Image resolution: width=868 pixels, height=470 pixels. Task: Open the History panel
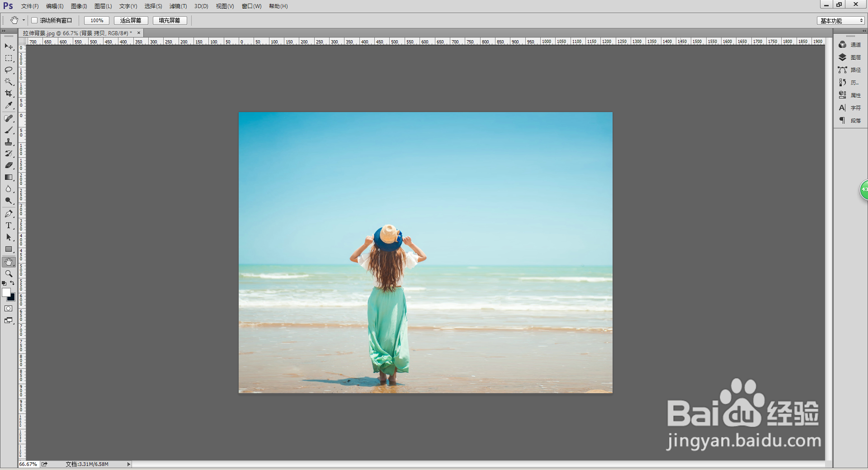[x=850, y=83]
